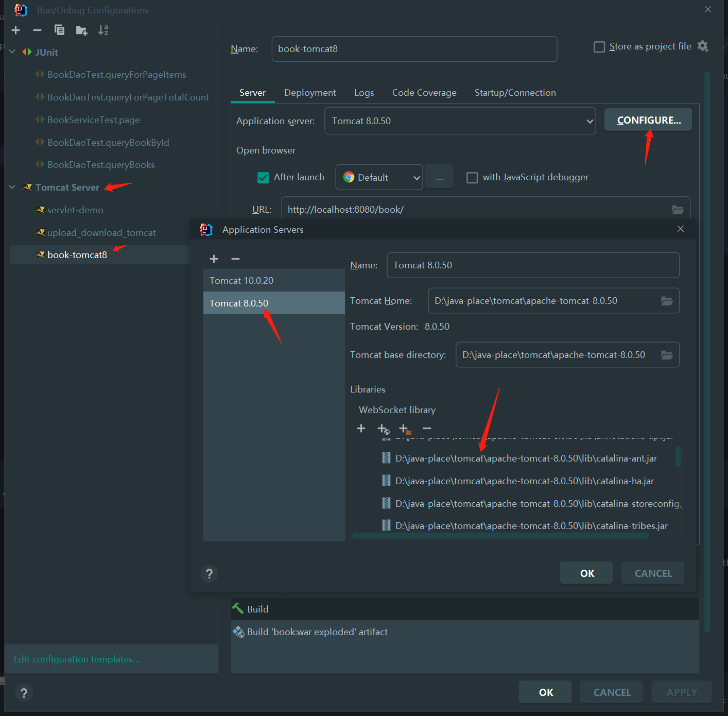This screenshot has height=716, width=728.
Task: Switch to the Logs tab
Action: tap(364, 93)
